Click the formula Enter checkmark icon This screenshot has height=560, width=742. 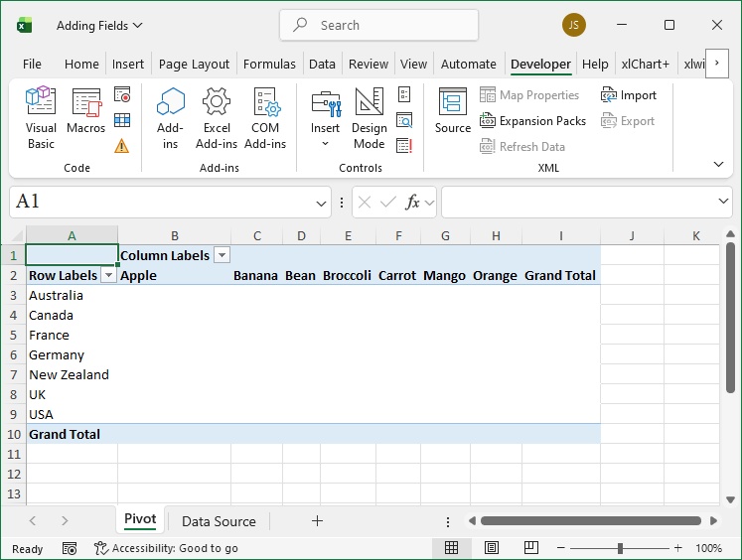pos(388,203)
